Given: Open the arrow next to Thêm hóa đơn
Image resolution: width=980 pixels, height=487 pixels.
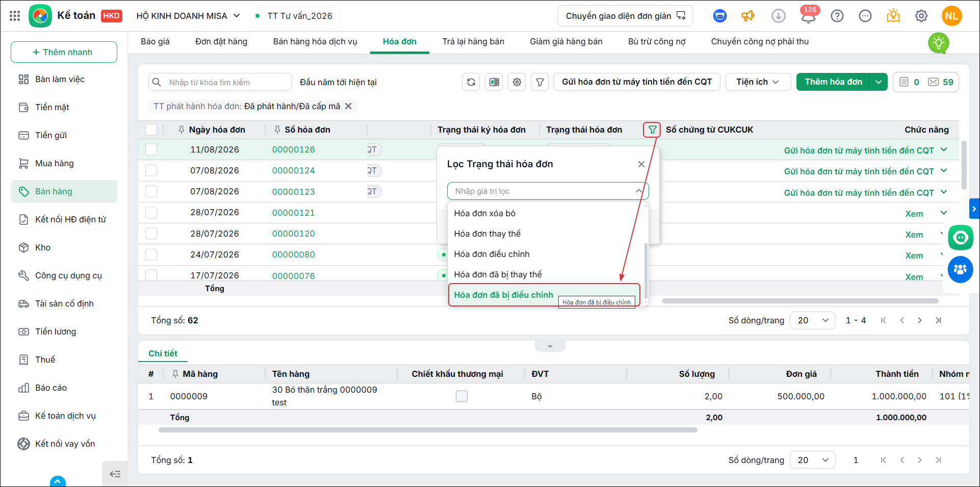Looking at the screenshot, I should (x=879, y=82).
